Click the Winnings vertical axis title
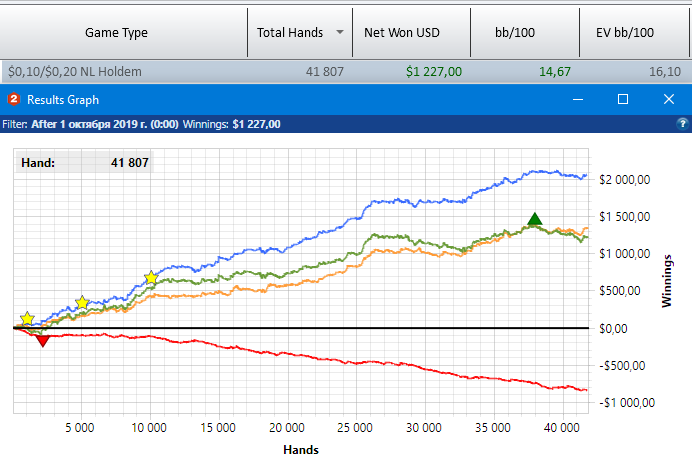 (666, 281)
